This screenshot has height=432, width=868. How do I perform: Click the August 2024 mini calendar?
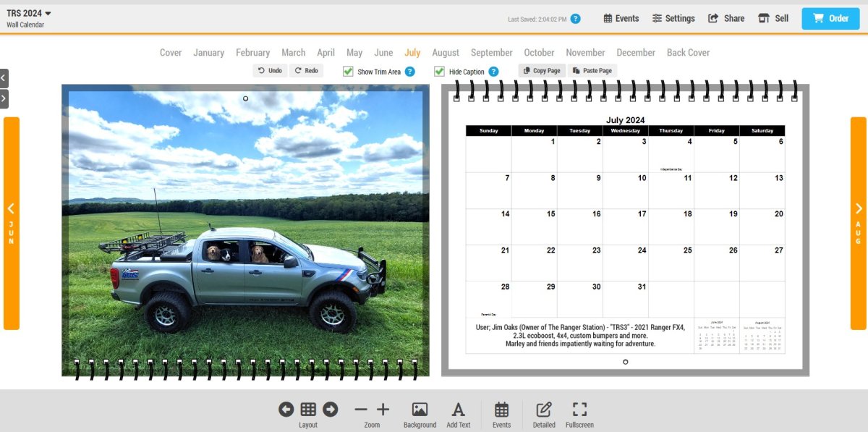pos(763,336)
